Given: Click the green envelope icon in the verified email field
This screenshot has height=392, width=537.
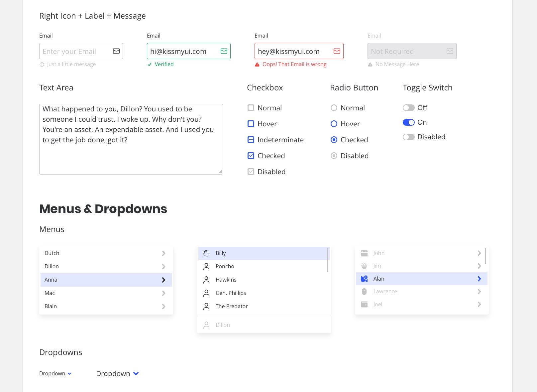Looking at the screenshot, I should pyautogui.click(x=224, y=51).
